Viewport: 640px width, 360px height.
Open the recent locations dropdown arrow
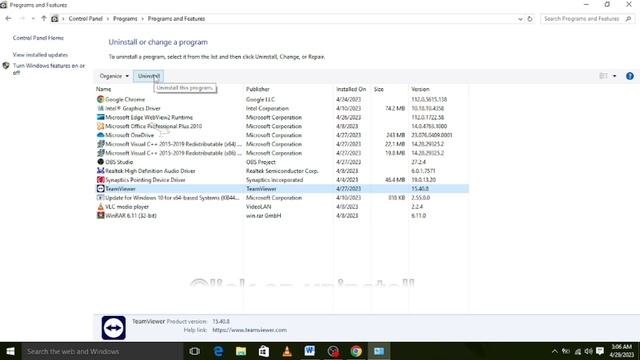33,18
